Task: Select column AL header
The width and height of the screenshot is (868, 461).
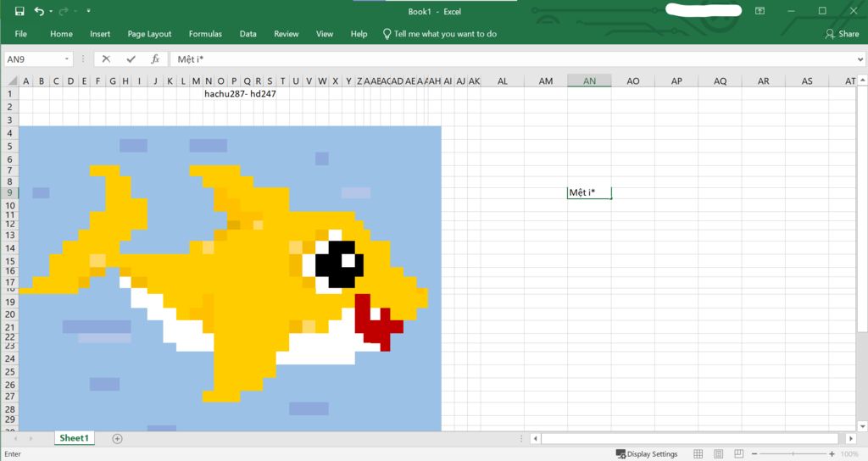Action: point(502,81)
